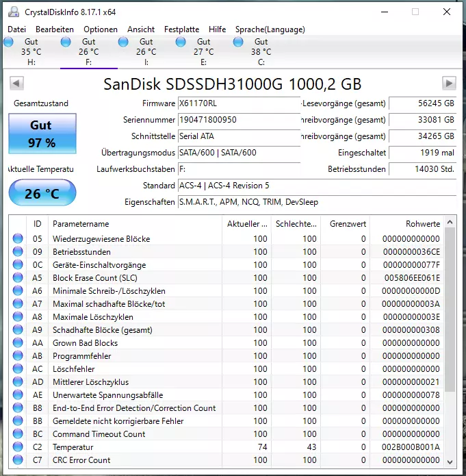Go to previous disk with left arrow

(16, 83)
